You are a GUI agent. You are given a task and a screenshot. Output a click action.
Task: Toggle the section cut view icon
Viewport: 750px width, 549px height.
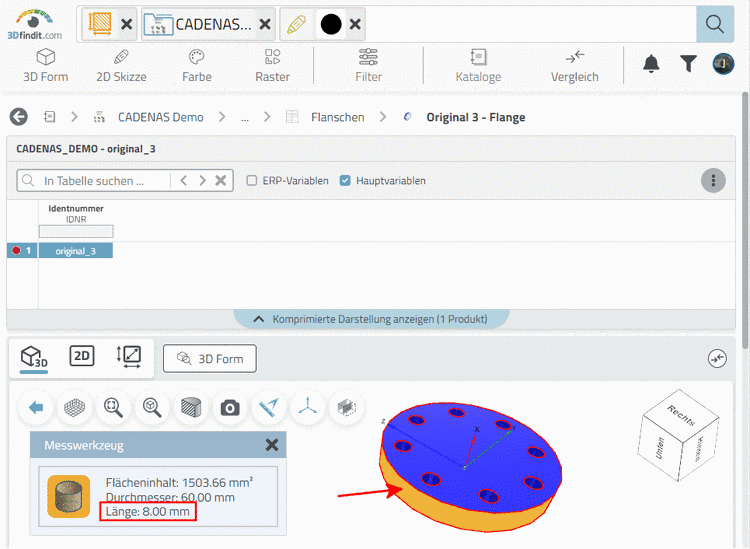click(x=191, y=408)
